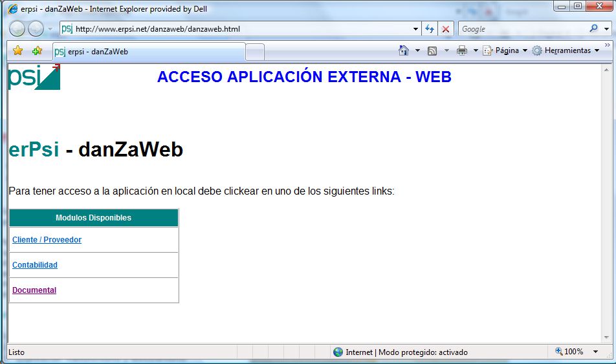This screenshot has height=364, width=616.
Task: Expand the address bar URL history dropdown
Action: pos(415,29)
